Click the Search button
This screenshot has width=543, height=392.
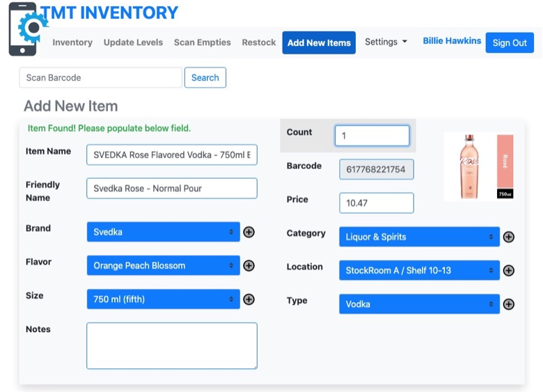pos(205,77)
